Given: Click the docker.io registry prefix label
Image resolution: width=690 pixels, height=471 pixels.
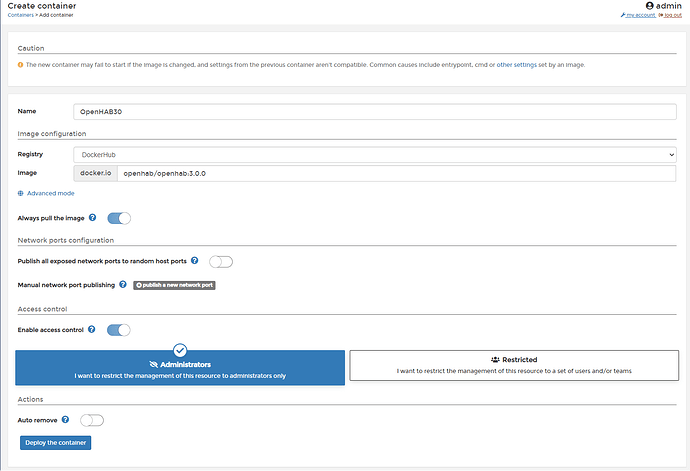Looking at the screenshot, I should (95, 173).
